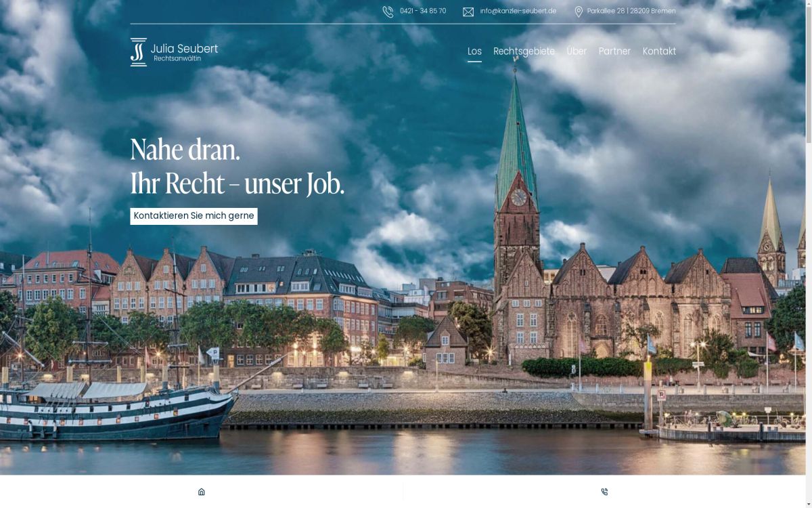Click the phone receiver icon in the top bar
This screenshot has width=812, height=508.
pyautogui.click(x=388, y=11)
